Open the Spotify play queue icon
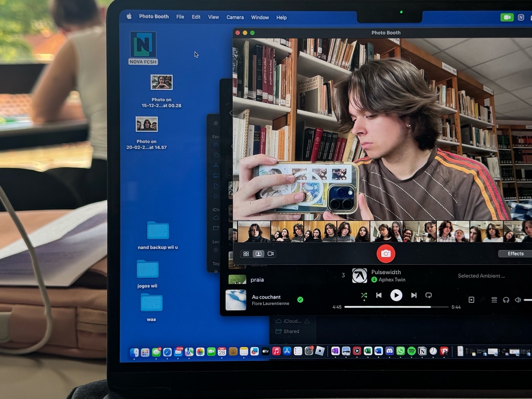The width and height of the screenshot is (532, 399). click(x=494, y=300)
